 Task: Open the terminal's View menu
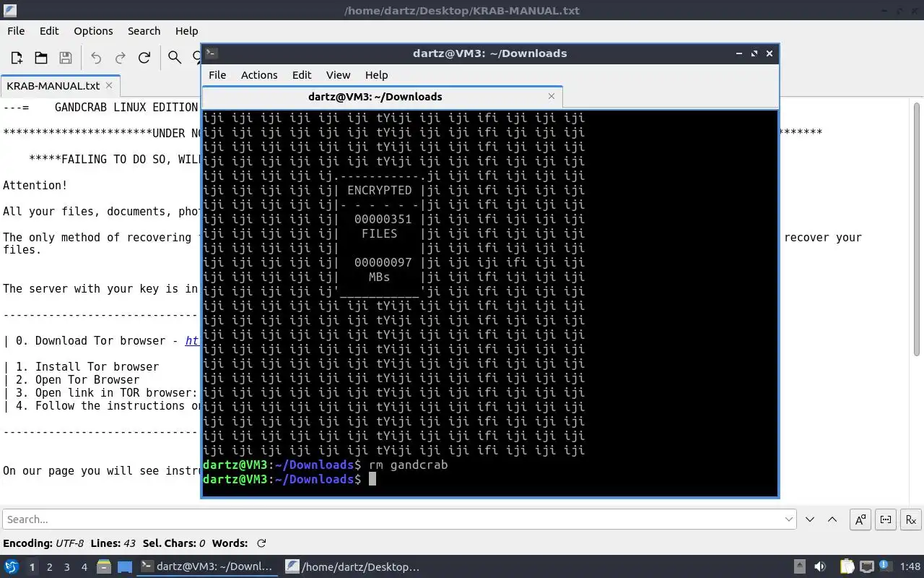click(x=338, y=75)
